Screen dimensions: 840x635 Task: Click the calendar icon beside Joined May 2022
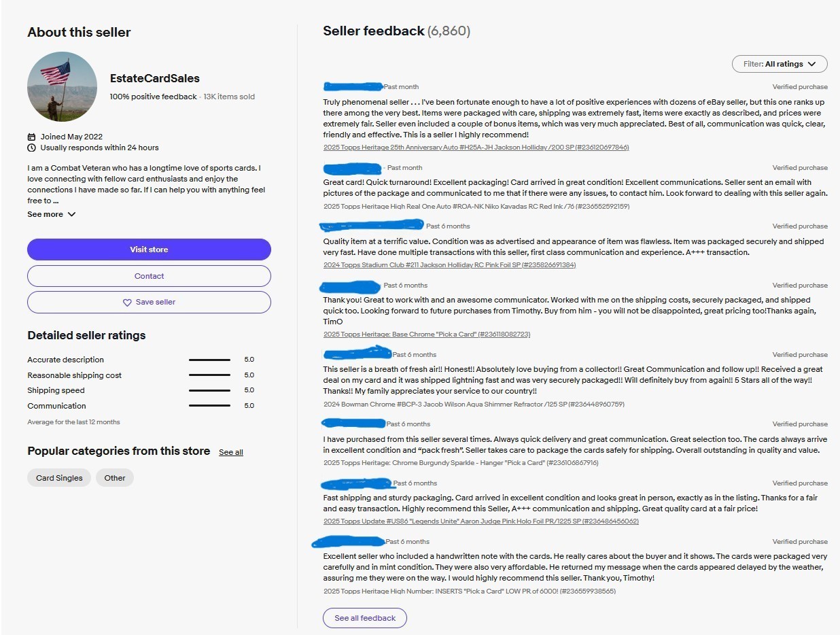click(x=31, y=137)
